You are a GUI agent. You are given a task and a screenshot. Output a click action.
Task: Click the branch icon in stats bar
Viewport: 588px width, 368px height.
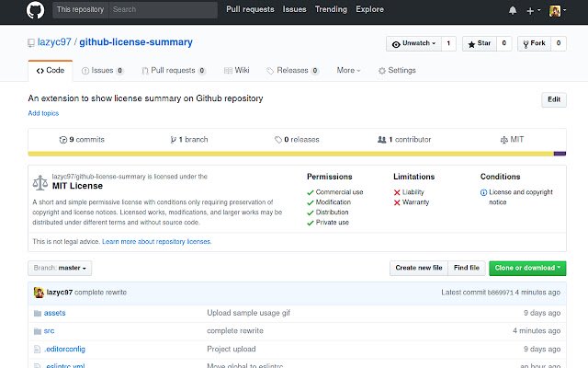coord(173,140)
